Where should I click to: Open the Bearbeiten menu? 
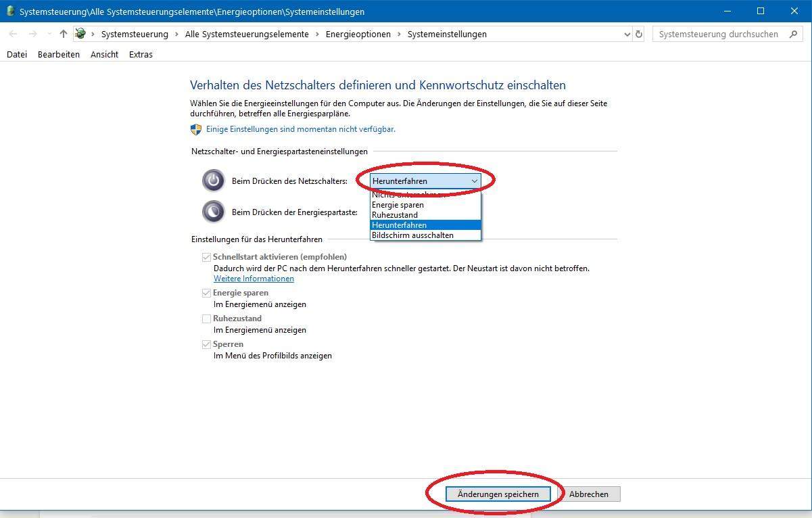coord(59,54)
